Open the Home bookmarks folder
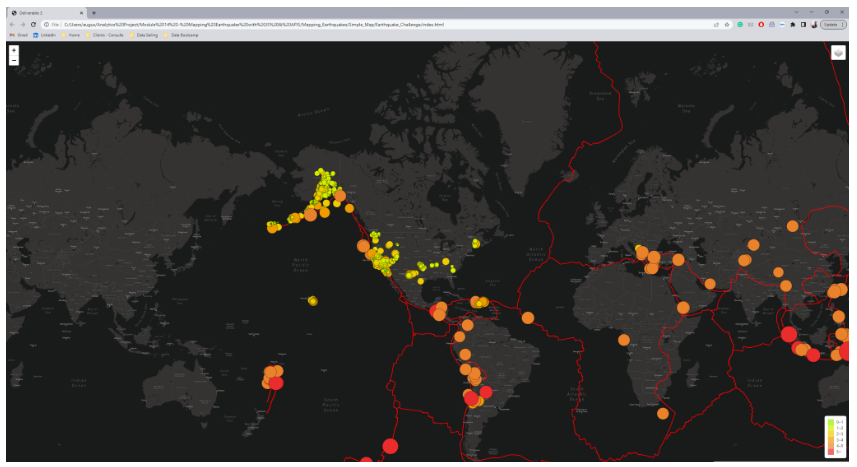 tap(71, 35)
